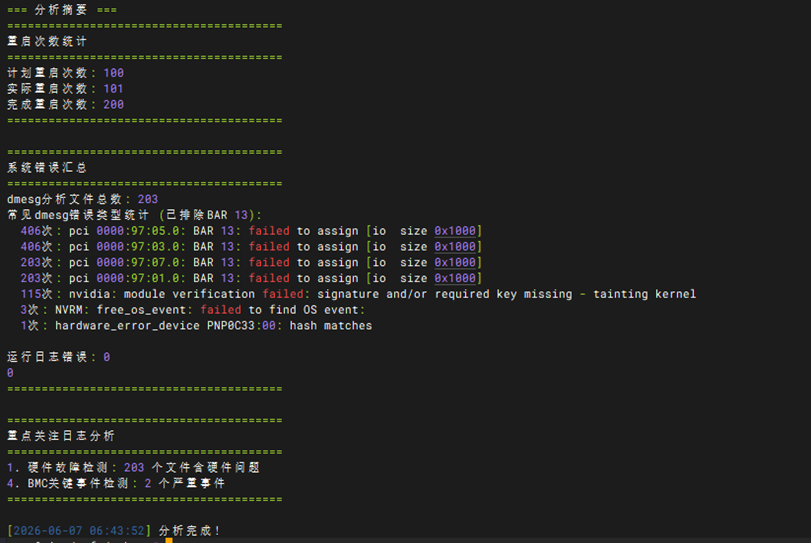Click the '系统错误汇总' section title

tap(47, 168)
